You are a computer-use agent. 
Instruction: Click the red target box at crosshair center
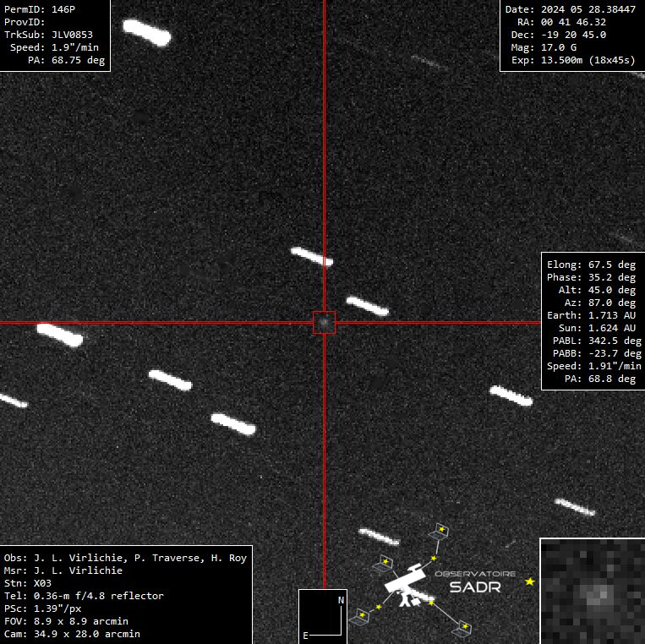(324, 323)
